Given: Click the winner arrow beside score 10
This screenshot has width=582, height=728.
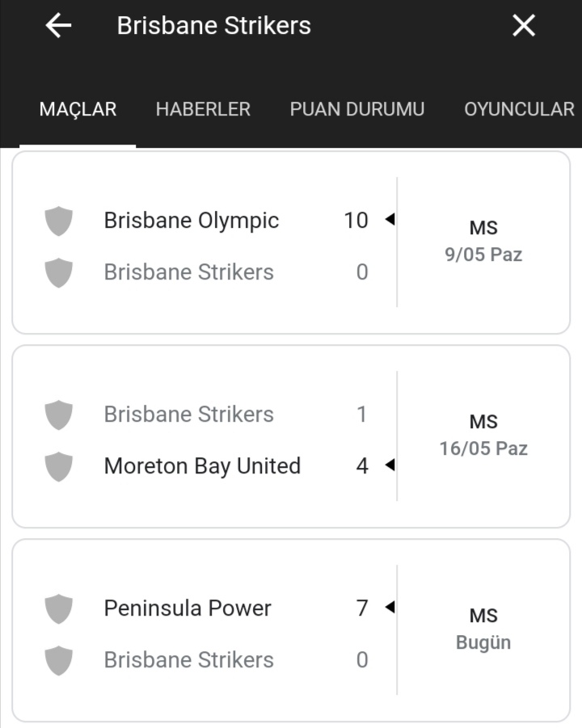Looking at the screenshot, I should click(x=390, y=219).
